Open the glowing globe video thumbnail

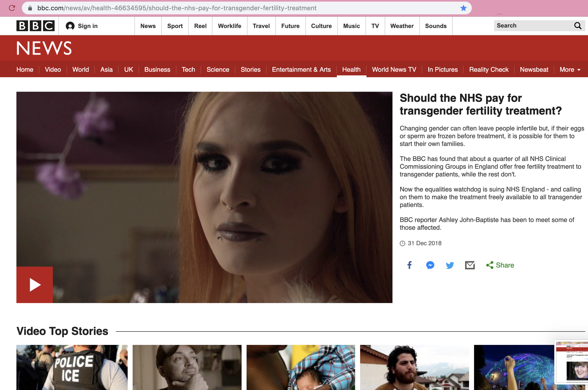[x=514, y=367]
